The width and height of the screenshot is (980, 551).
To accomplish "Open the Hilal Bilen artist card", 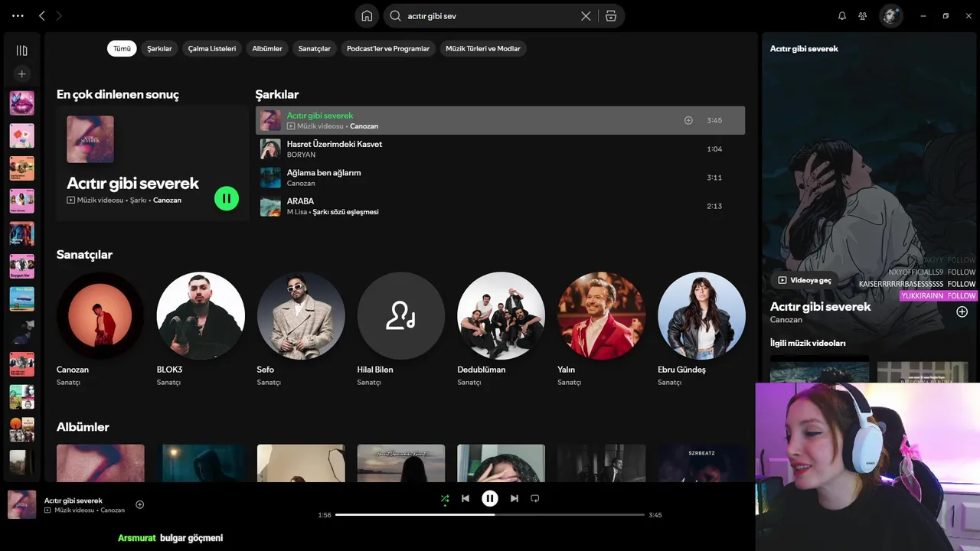I will tap(401, 329).
